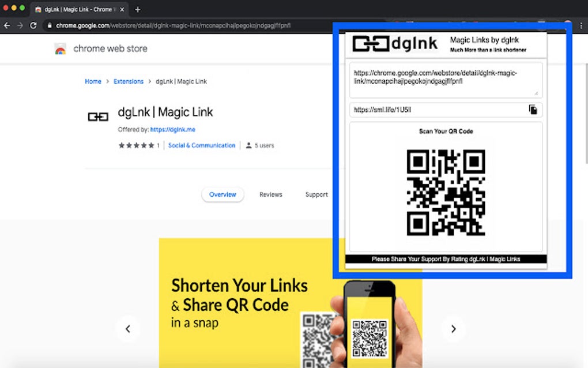Click the Please Share Your Support rating banner
Screen dimensions: 588x368
(x=446, y=259)
